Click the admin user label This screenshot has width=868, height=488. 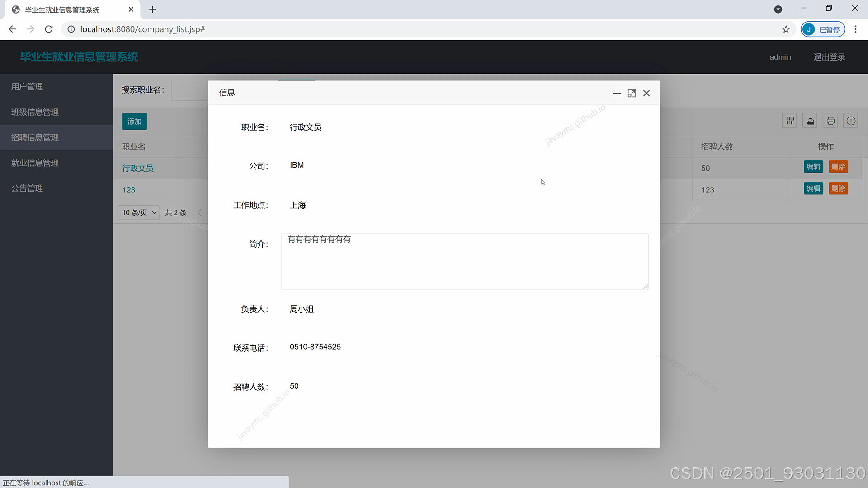click(x=780, y=57)
